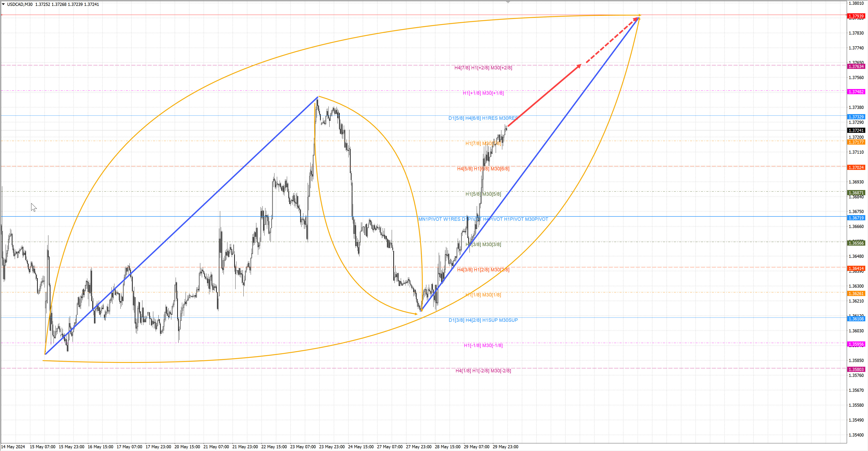The image size is (868, 451).
Task: Click red line's left-edge anchor handle
Action: (2, 15)
